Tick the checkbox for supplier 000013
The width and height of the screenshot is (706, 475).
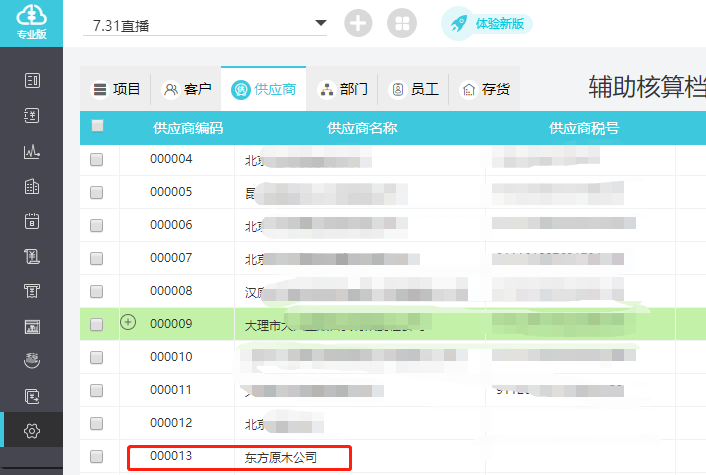97,457
